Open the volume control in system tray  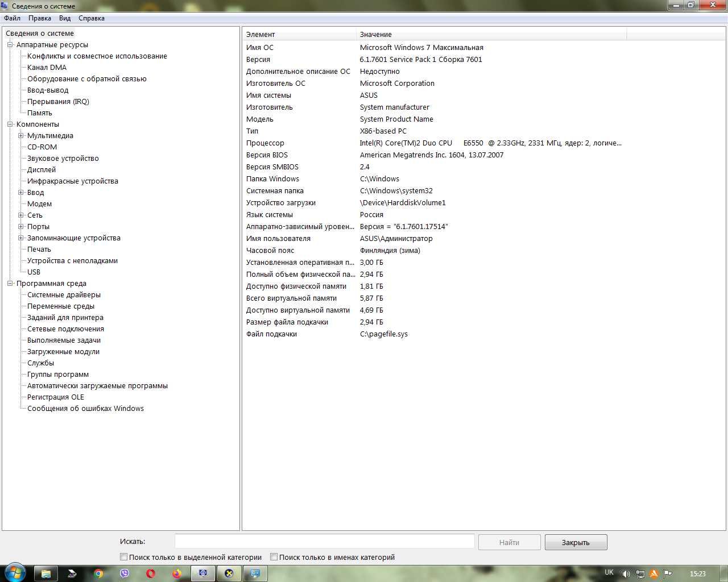[x=626, y=573]
